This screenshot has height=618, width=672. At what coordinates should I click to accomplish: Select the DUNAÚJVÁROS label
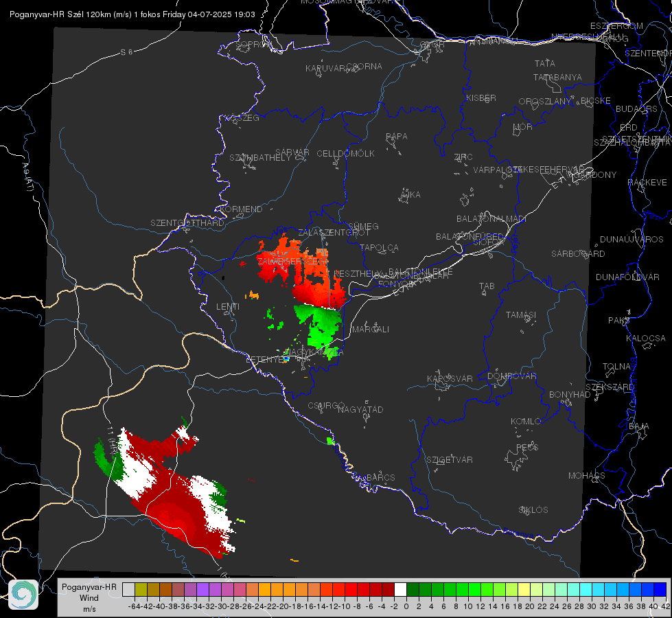point(632,240)
